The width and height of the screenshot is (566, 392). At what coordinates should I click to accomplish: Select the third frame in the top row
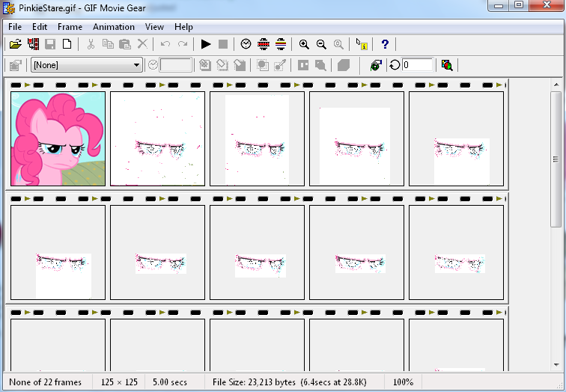pyautogui.click(x=257, y=139)
